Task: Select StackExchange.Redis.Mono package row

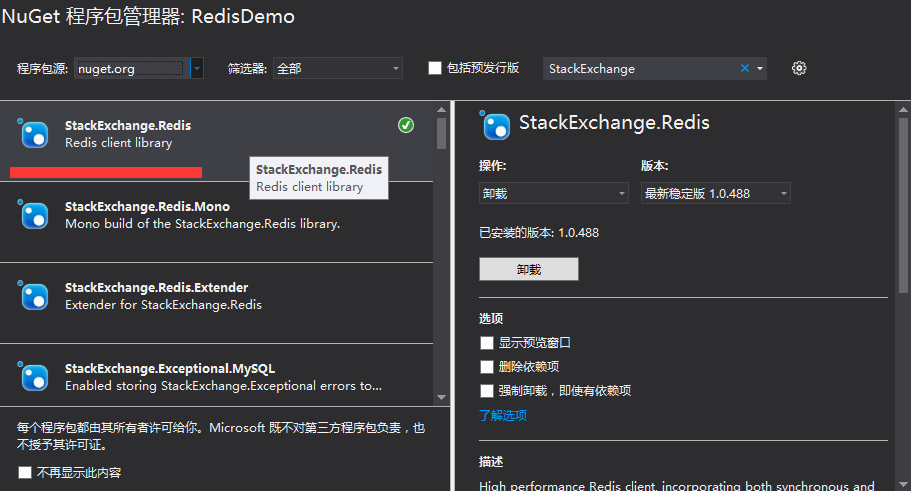Action: (216, 222)
